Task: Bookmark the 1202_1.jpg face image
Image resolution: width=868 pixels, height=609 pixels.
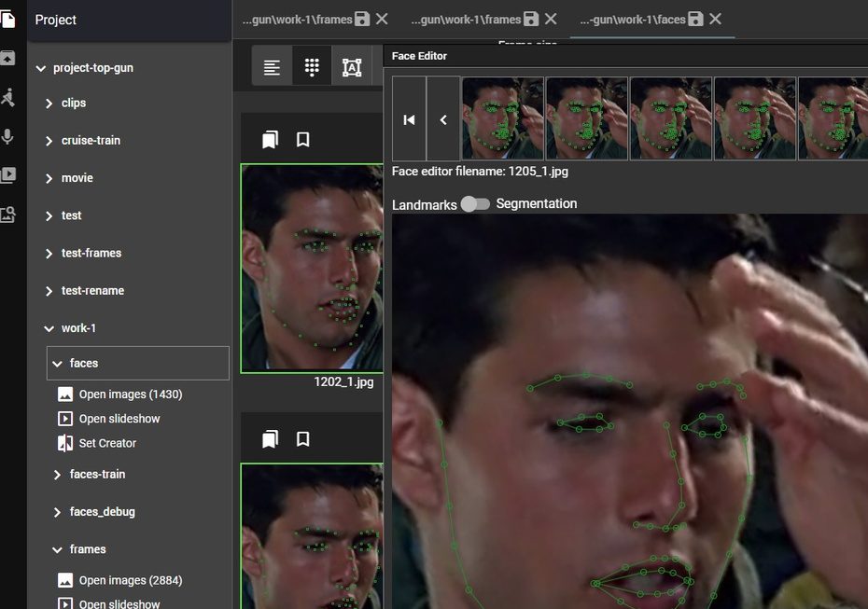Action: pos(302,139)
